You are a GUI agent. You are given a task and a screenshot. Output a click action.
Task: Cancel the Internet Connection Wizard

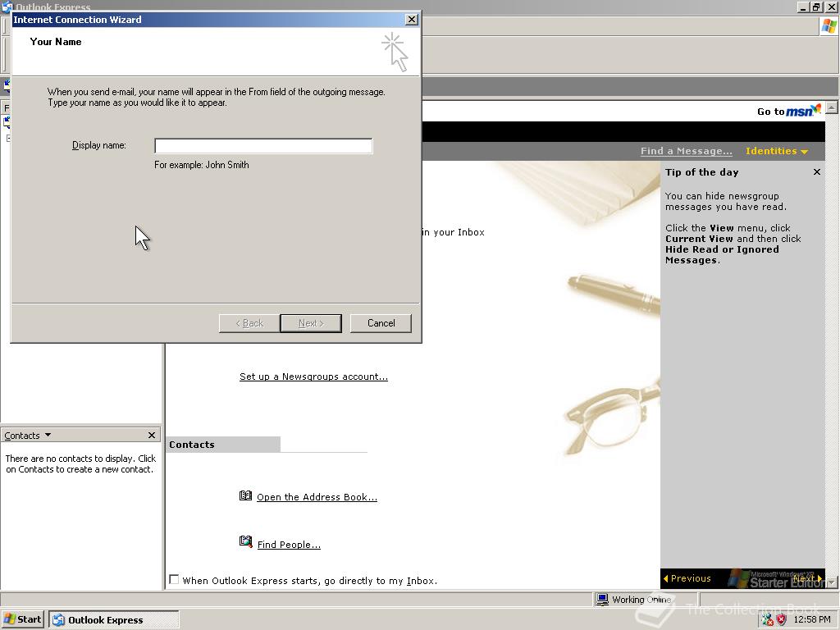pyautogui.click(x=381, y=323)
